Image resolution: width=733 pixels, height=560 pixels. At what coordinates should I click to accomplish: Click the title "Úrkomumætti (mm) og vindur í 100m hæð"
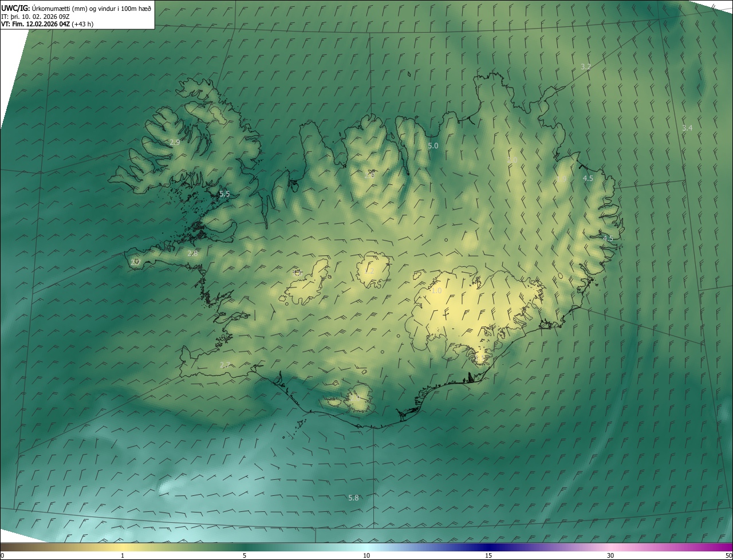click(91, 9)
